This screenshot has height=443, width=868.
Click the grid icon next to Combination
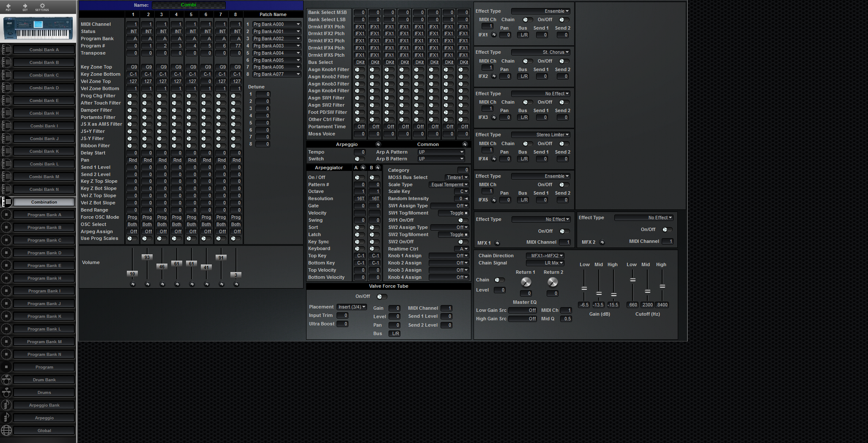pyautogui.click(x=7, y=202)
